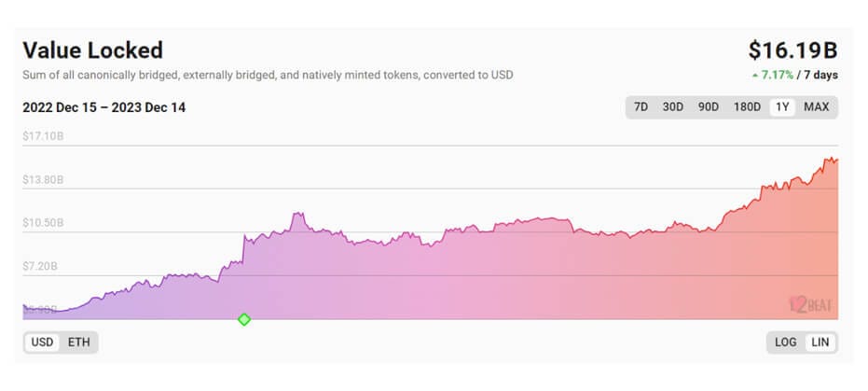The image size is (868, 391).
Task: Select the 1Y time range
Action: [782, 107]
